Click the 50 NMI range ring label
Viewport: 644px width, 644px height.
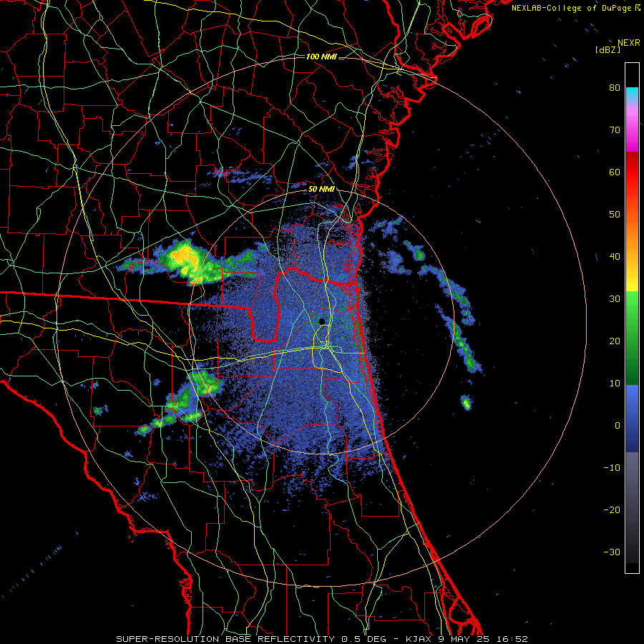click(321, 190)
